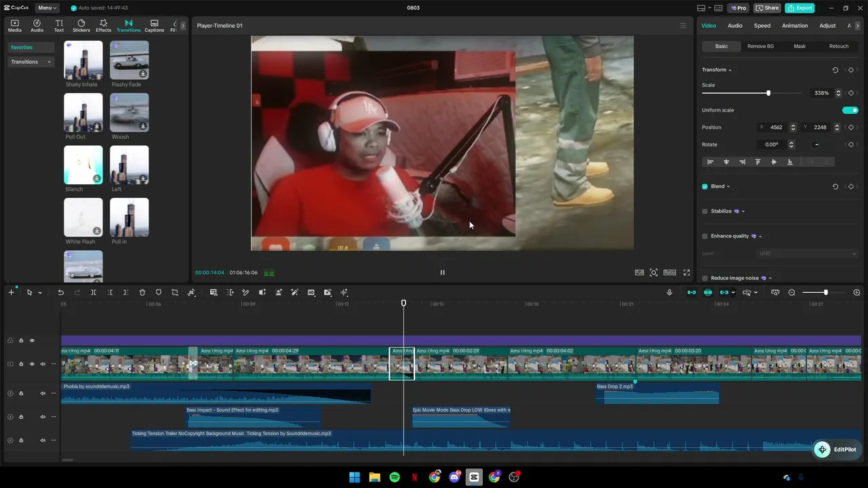The width and height of the screenshot is (868, 488).
Task: Expand the Stabilize options
Action: [743, 211]
